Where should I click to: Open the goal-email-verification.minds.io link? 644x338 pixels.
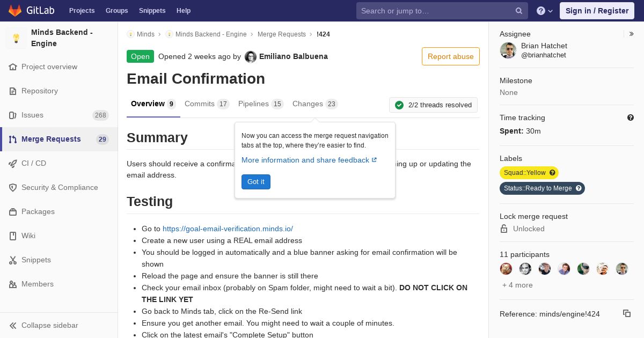point(228,229)
